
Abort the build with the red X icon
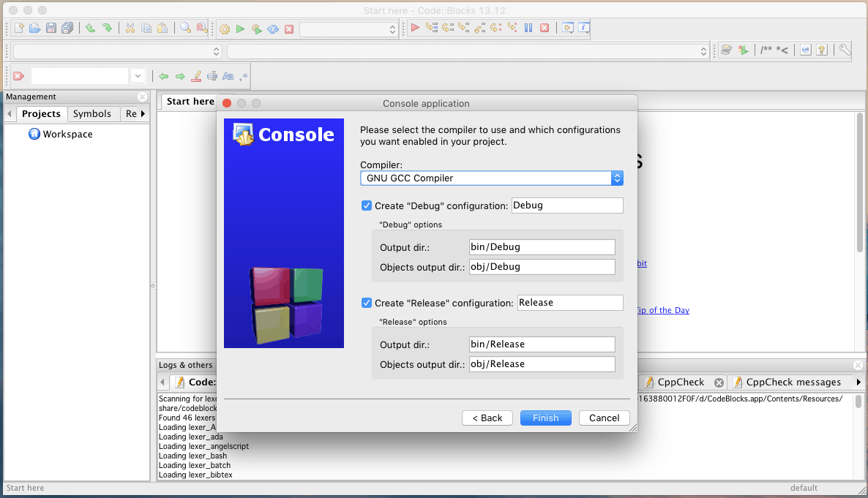click(x=290, y=29)
